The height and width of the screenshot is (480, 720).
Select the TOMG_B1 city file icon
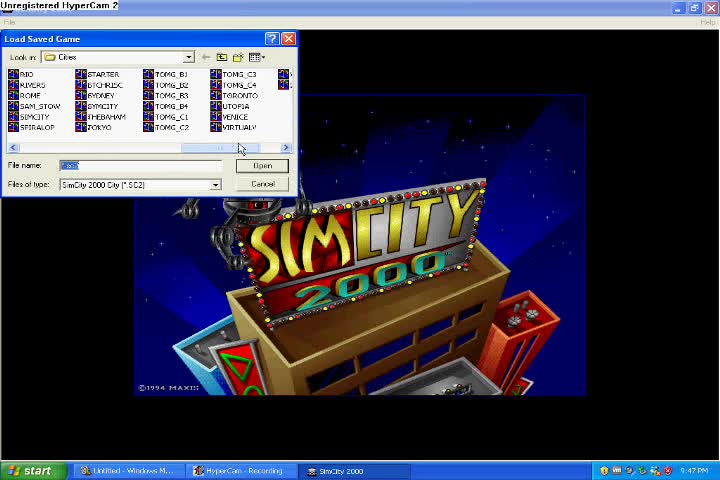tap(148, 74)
